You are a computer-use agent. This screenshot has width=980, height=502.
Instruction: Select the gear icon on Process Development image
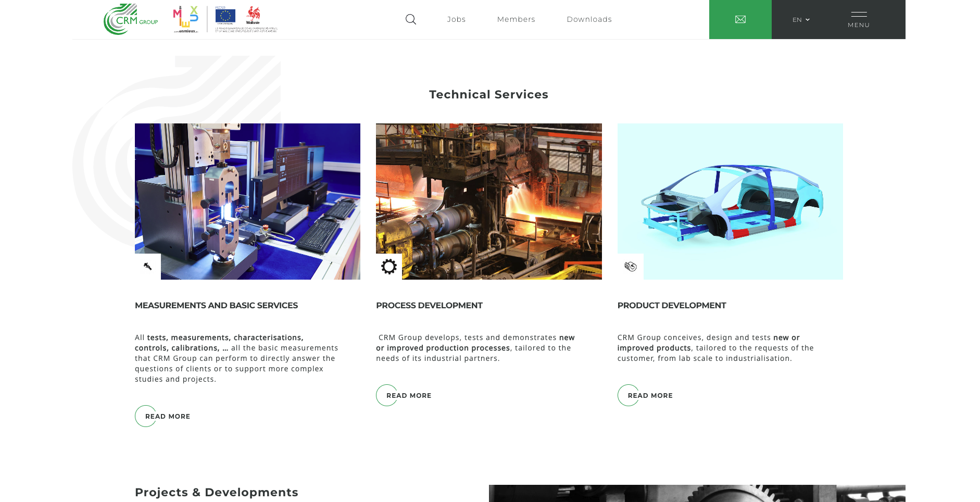point(388,266)
